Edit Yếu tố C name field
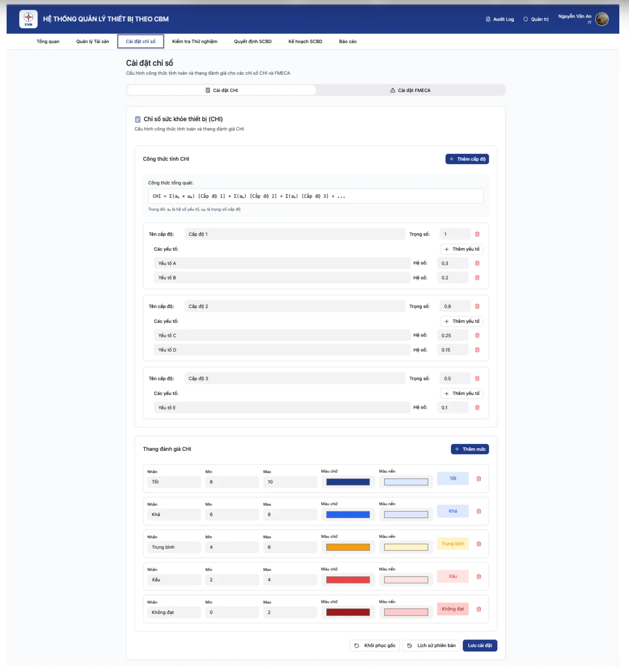This screenshot has height=672, width=629. (x=282, y=336)
